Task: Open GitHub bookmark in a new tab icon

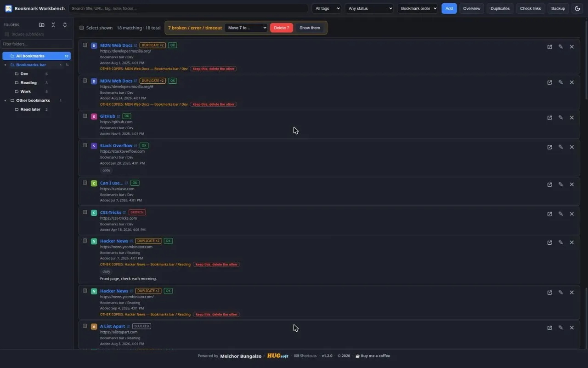Action: pyautogui.click(x=549, y=118)
